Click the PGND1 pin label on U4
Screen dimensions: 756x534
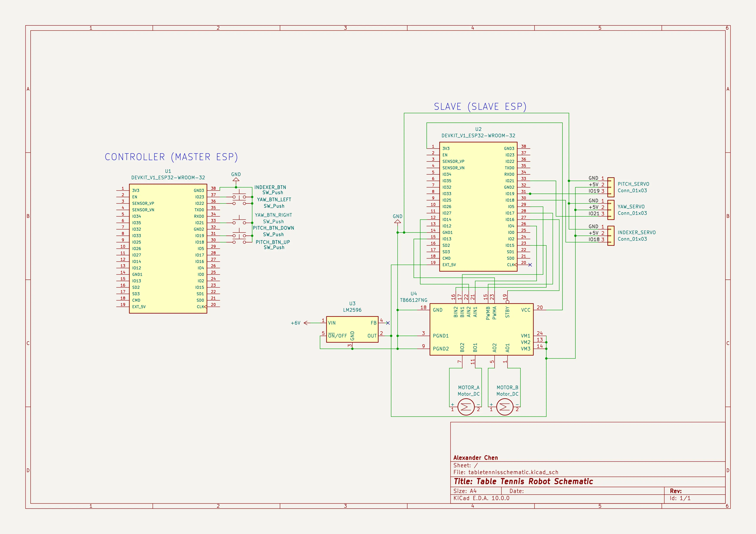pos(440,336)
